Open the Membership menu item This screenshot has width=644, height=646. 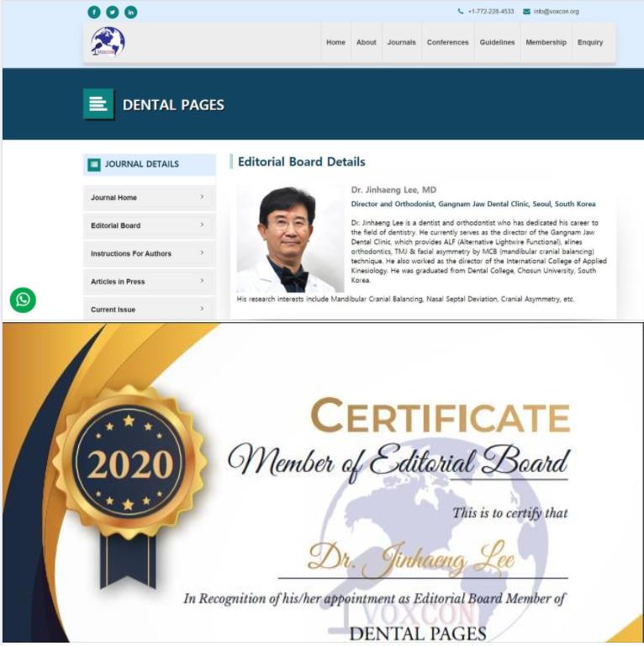[x=546, y=42]
